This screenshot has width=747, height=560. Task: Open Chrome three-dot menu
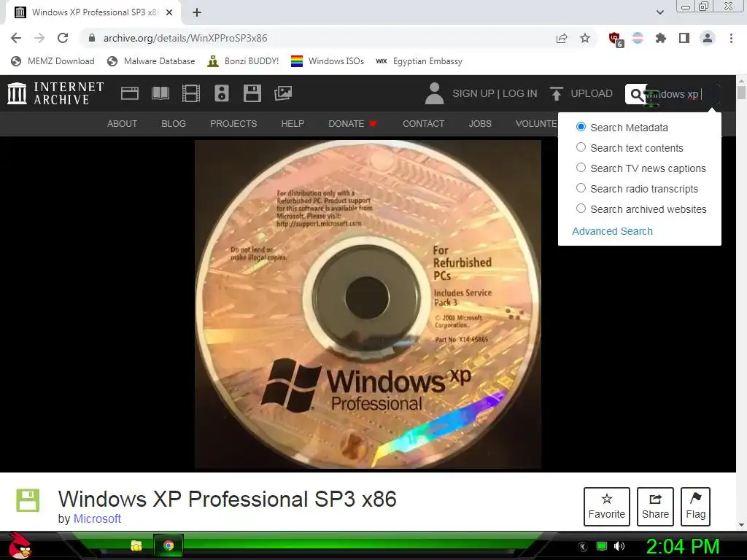click(x=731, y=38)
